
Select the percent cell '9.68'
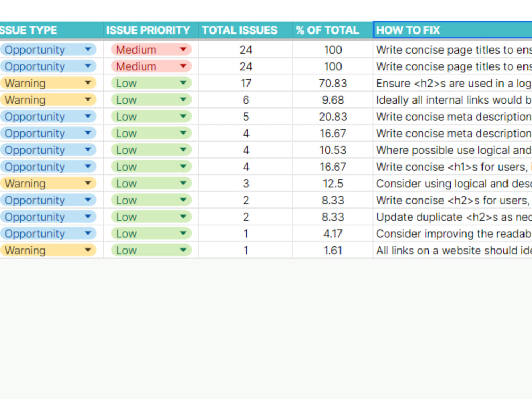pos(332,100)
